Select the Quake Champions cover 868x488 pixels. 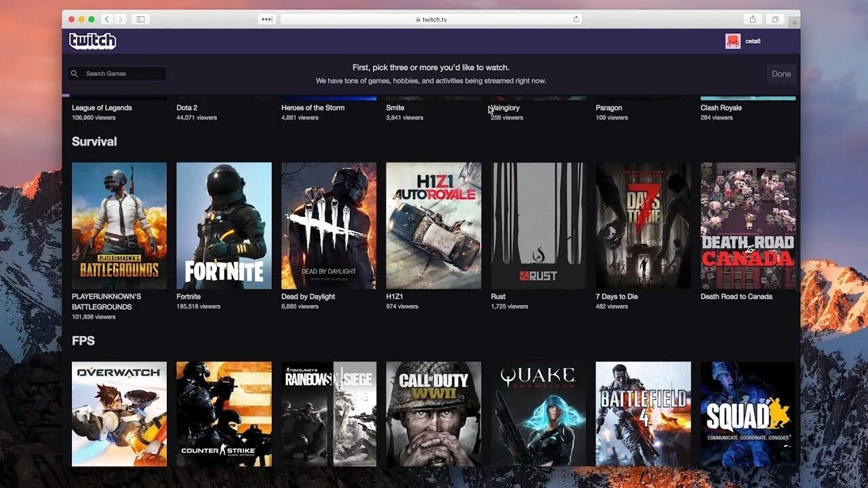point(538,413)
